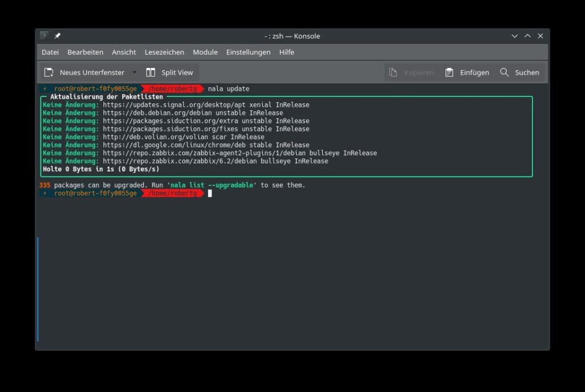The height and width of the screenshot is (392, 585).
Task: Open the Bearbeiten menu
Action: pyautogui.click(x=85, y=52)
